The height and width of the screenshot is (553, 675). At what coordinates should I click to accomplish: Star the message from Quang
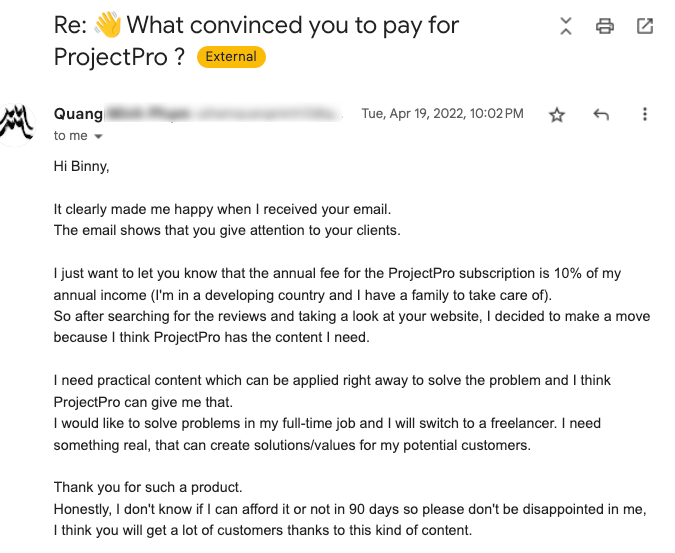[557, 115]
